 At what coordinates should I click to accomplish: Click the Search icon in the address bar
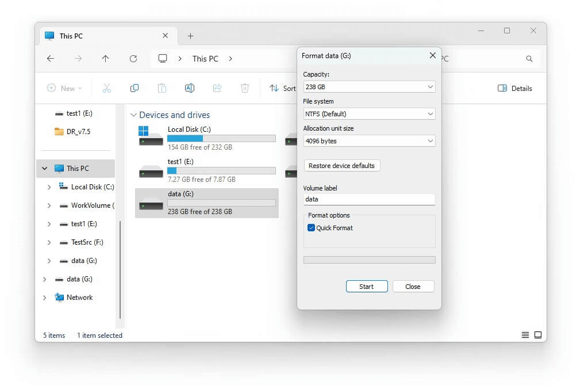click(529, 58)
